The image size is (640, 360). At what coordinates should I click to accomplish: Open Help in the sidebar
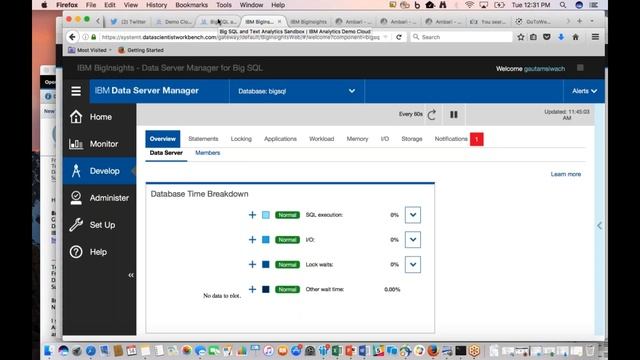(99, 252)
